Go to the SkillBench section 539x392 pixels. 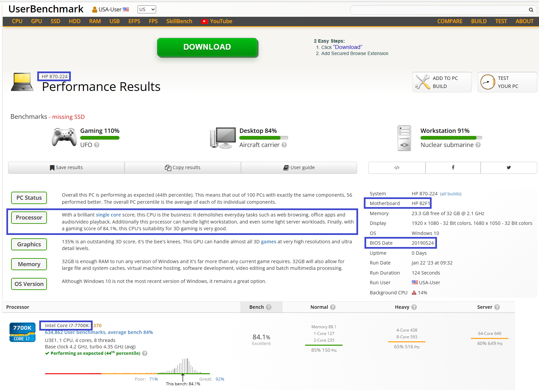pos(179,21)
